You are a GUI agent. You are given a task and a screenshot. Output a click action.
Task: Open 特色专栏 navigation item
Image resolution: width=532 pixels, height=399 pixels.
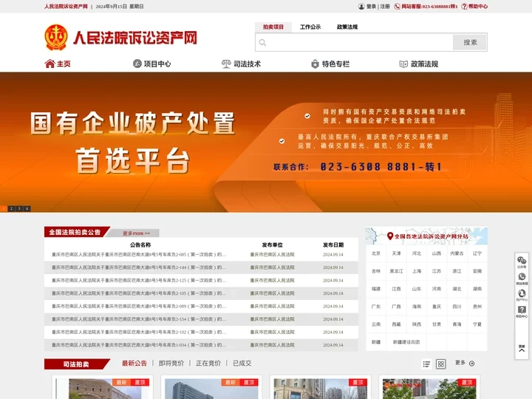click(330, 64)
